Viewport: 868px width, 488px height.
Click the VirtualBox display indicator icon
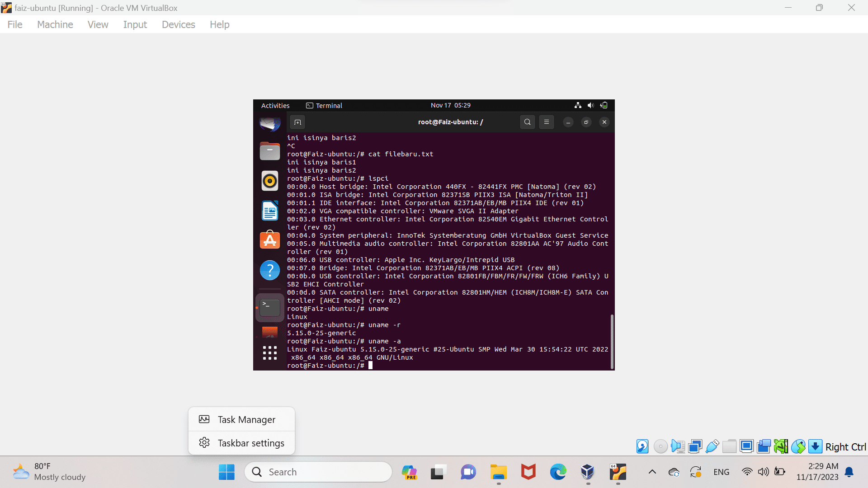[746, 446]
